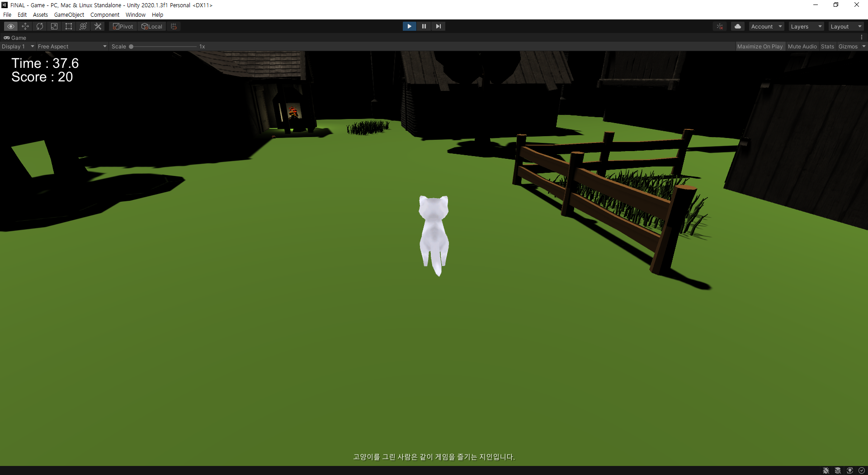Open the Layout dropdown
Viewport: 868px width, 475px height.
point(845,26)
